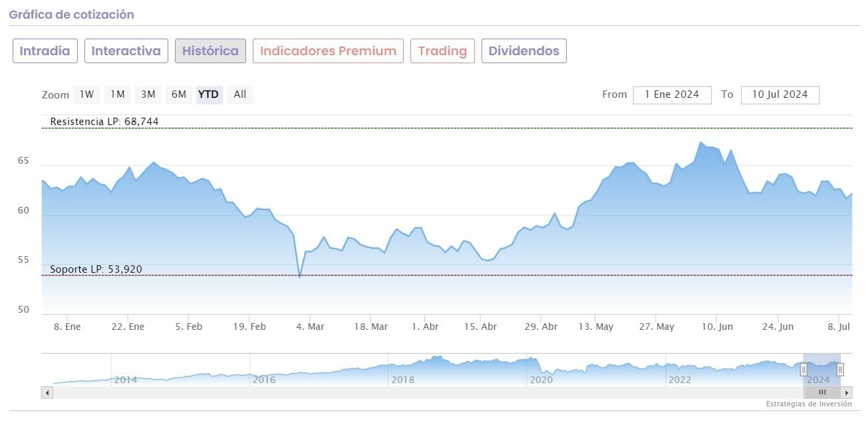
Task: Click the navigator scrollbar thumb grip
Action: point(822,392)
